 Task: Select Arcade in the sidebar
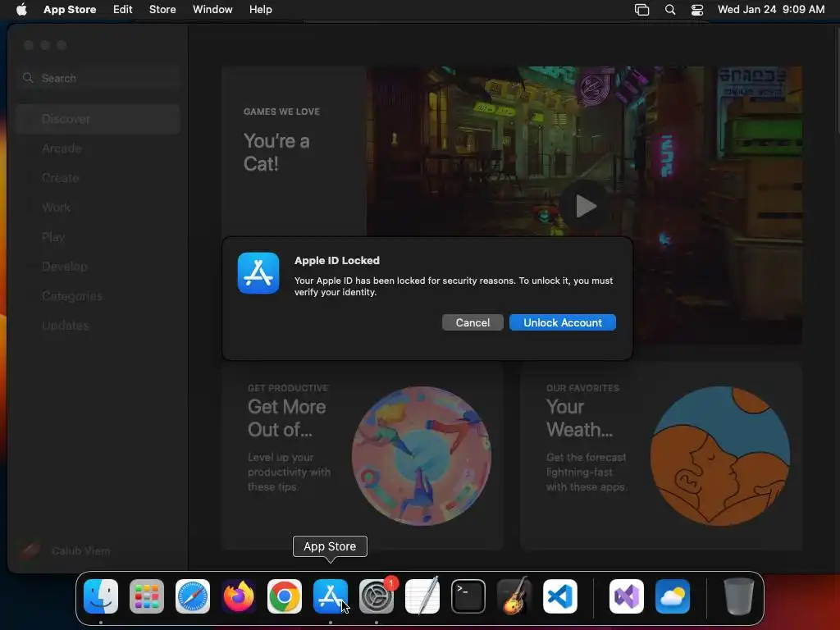(x=98, y=148)
